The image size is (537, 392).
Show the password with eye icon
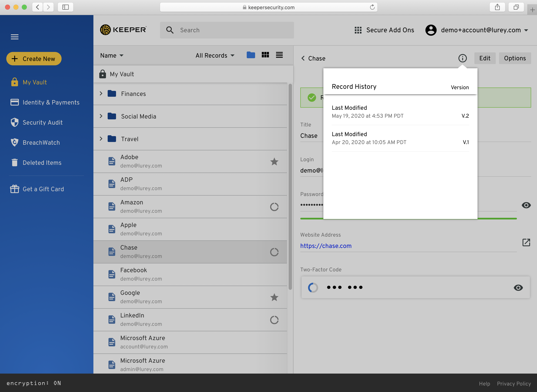(526, 205)
